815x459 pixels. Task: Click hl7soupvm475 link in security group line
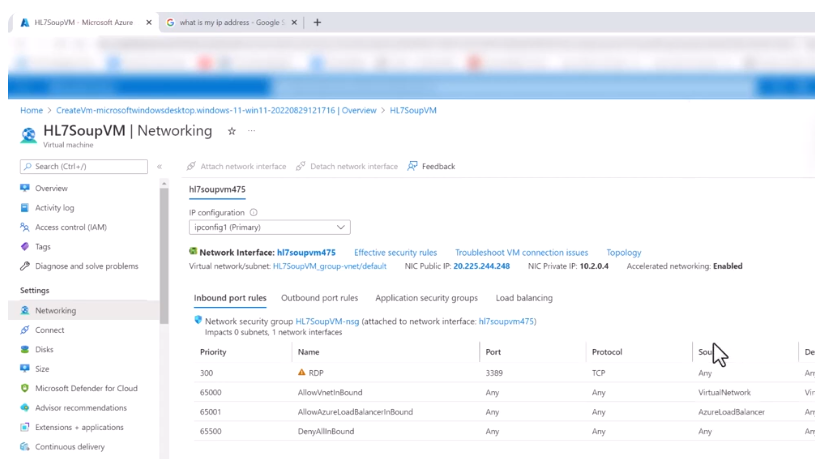coord(506,321)
